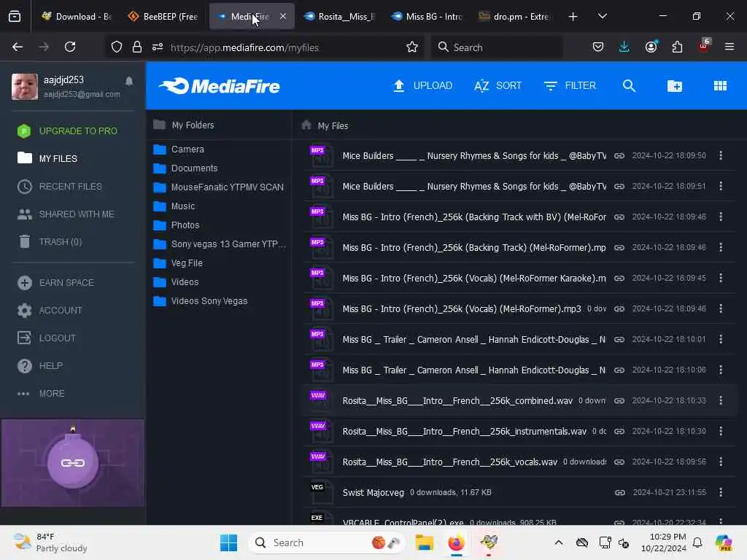Image resolution: width=747 pixels, height=560 pixels.
Task: Click the new folder icon
Action: (x=675, y=86)
